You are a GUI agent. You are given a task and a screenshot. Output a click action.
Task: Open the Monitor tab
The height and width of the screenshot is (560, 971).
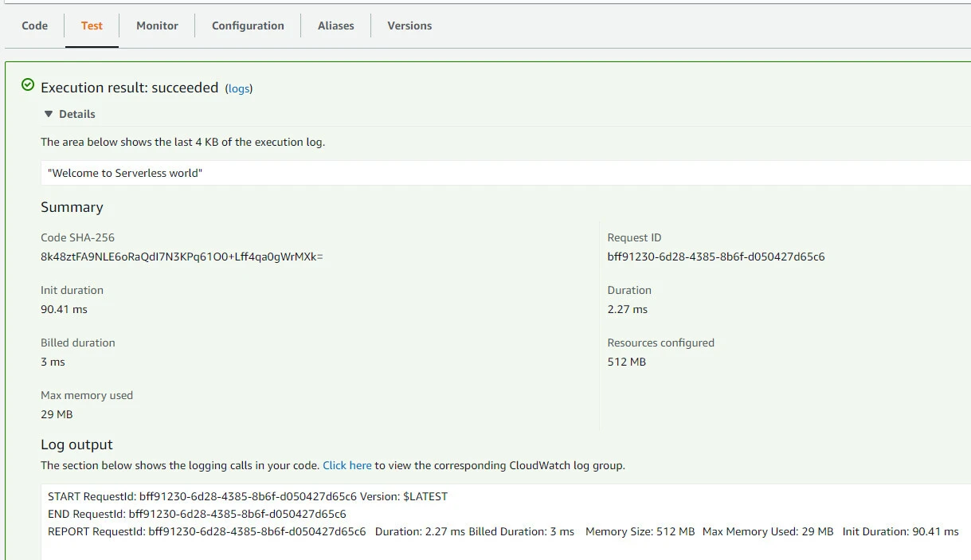coord(157,25)
